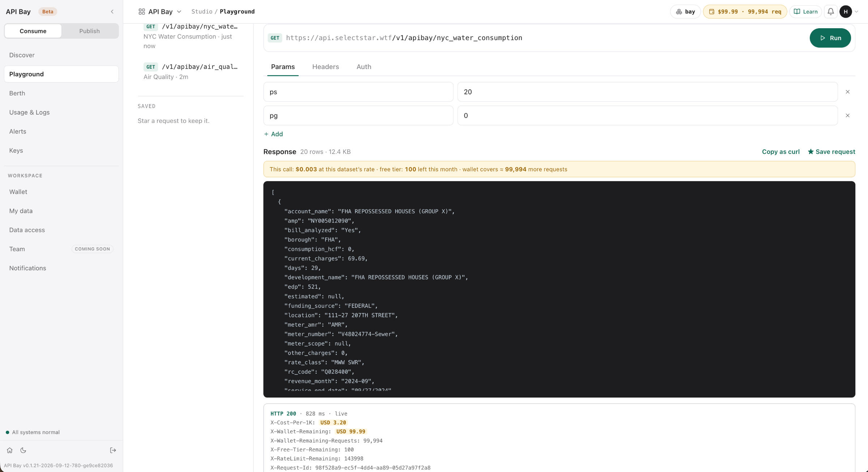Image resolution: width=868 pixels, height=472 pixels.
Task: Open the Params tab
Action: pos(283,67)
